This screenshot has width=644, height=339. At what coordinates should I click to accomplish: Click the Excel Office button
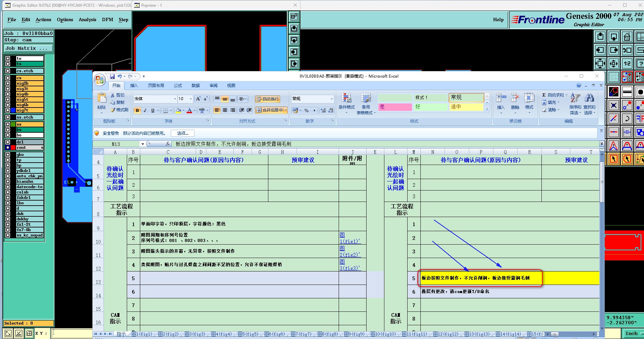(100, 80)
